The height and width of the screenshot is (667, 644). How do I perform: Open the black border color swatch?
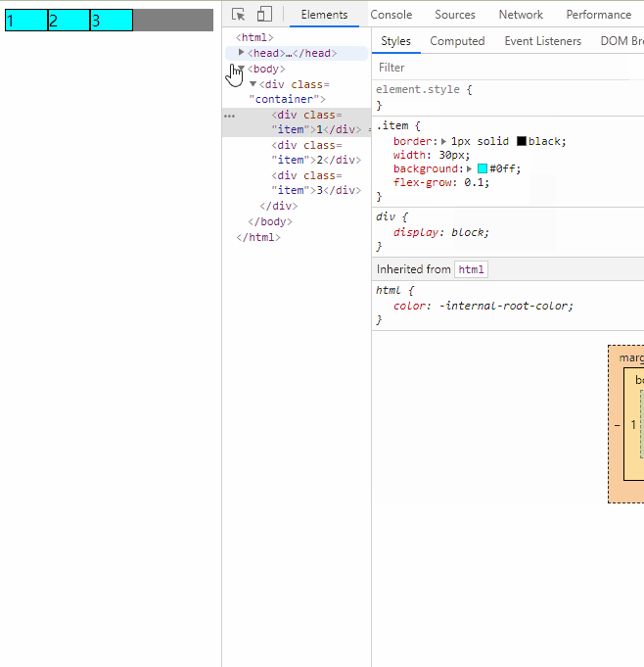(521, 141)
